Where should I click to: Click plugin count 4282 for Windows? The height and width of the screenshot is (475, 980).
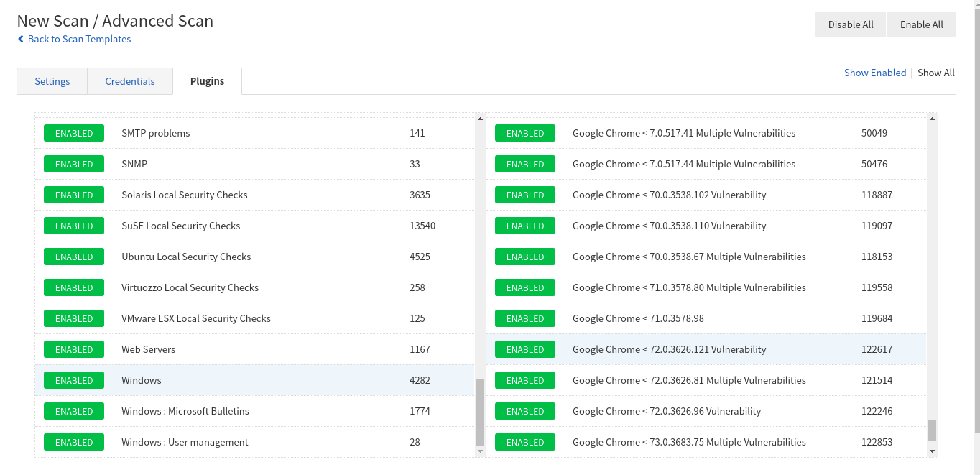420,380
